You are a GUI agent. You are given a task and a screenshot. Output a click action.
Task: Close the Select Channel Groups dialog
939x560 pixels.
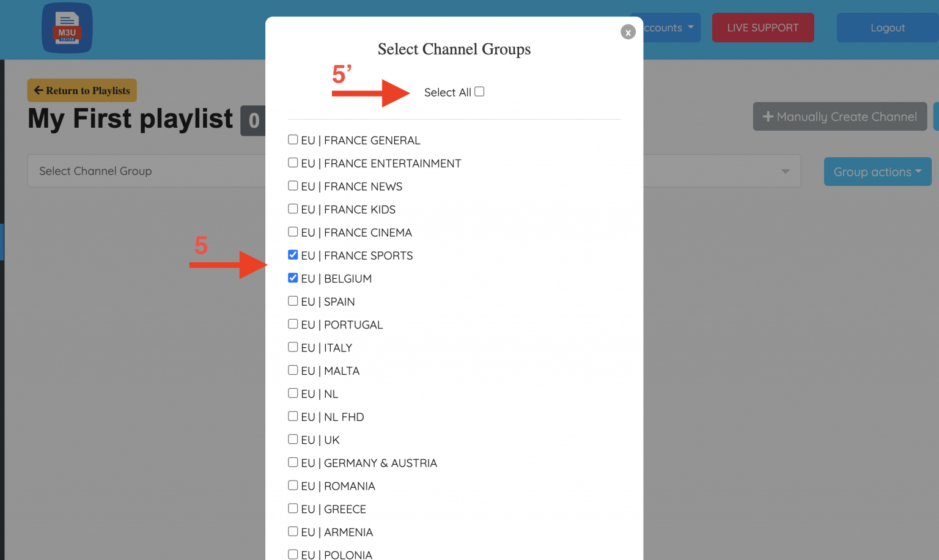pyautogui.click(x=628, y=32)
